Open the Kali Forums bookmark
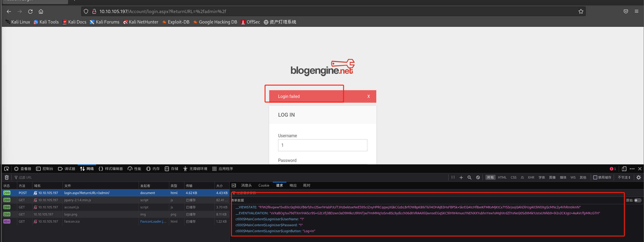644x242 pixels. (105, 22)
